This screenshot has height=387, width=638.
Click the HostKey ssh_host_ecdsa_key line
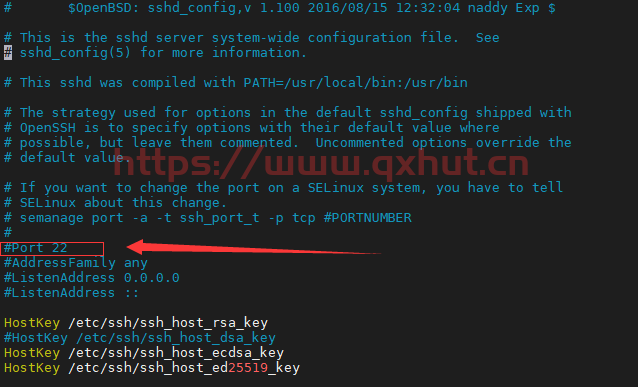tap(144, 353)
